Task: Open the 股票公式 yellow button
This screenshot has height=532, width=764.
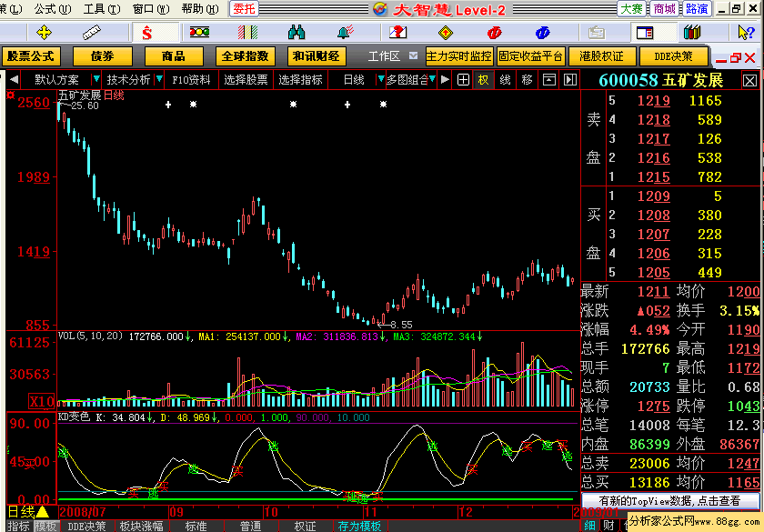Action: [x=31, y=56]
